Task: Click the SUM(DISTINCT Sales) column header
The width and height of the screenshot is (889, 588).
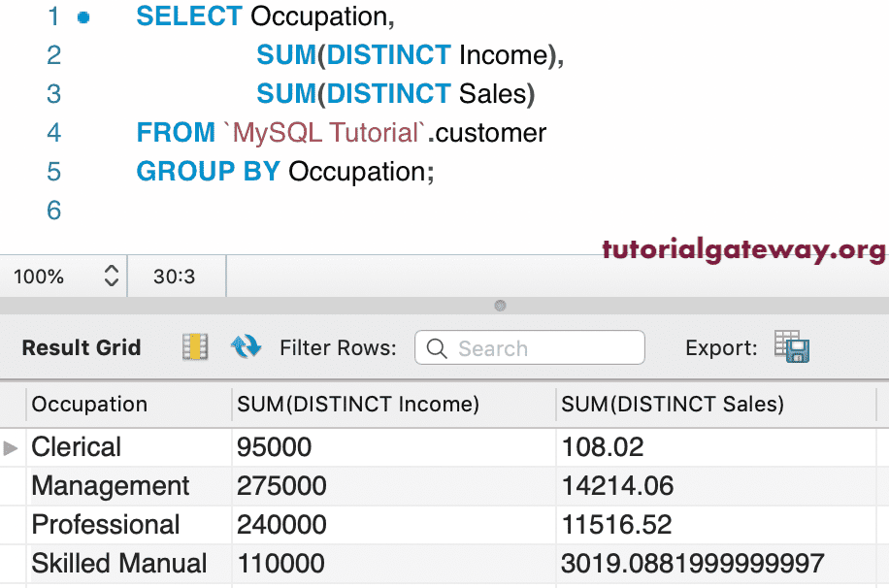Action: click(673, 405)
